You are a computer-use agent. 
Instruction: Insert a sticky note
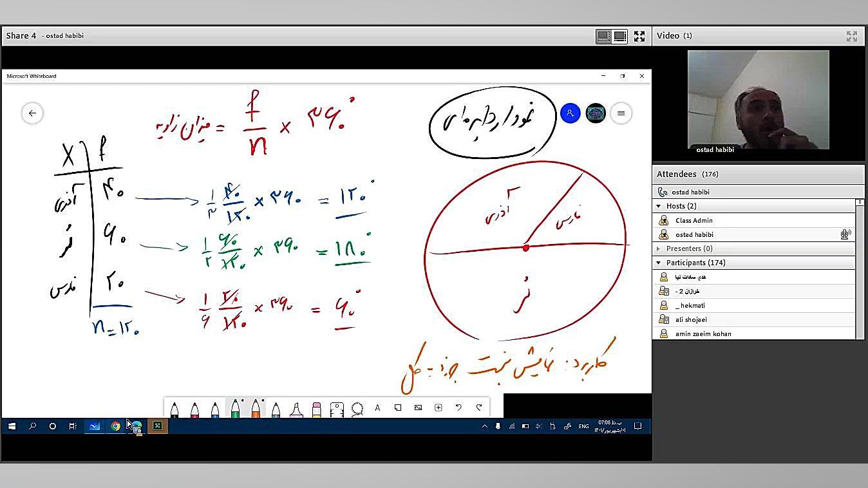[x=398, y=408]
